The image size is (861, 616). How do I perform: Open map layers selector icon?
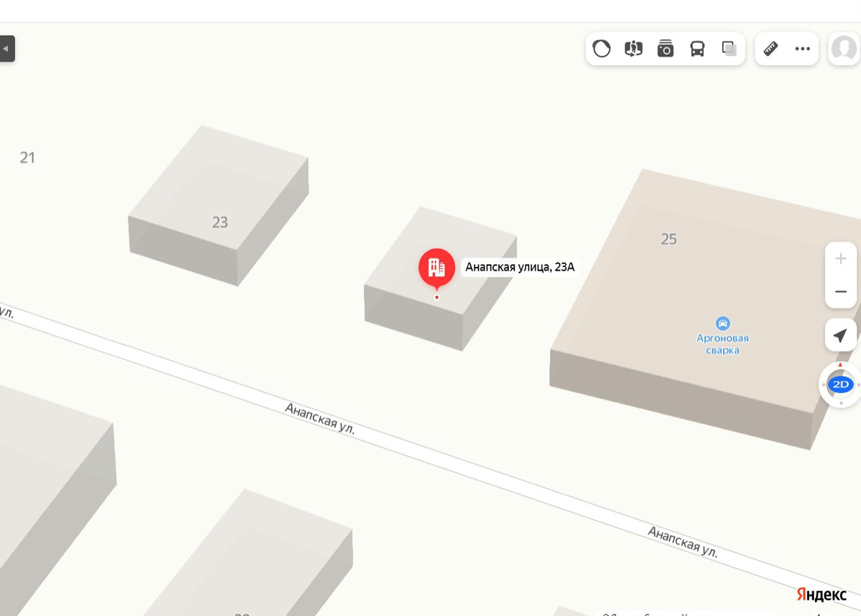(x=729, y=48)
